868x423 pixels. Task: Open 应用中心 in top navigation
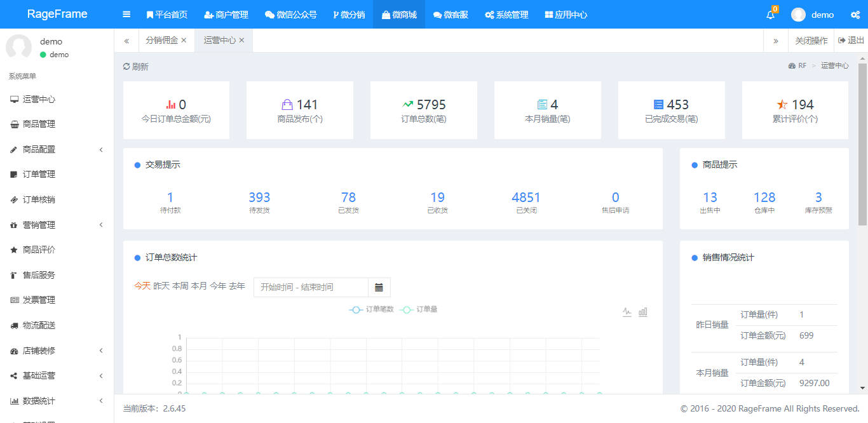coord(566,15)
